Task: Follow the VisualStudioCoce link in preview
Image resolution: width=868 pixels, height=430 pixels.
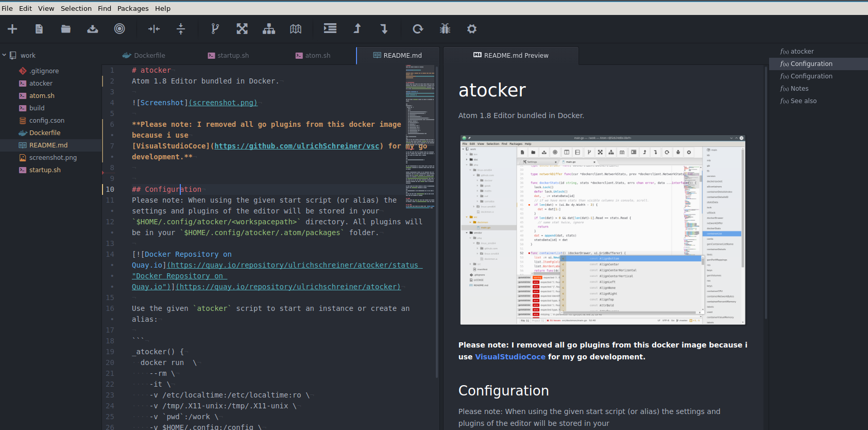Action: coord(510,357)
